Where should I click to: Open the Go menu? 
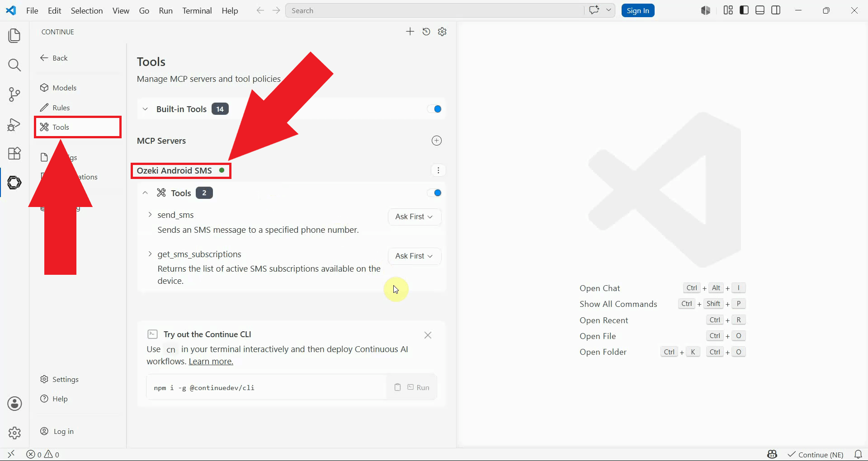[x=144, y=10]
